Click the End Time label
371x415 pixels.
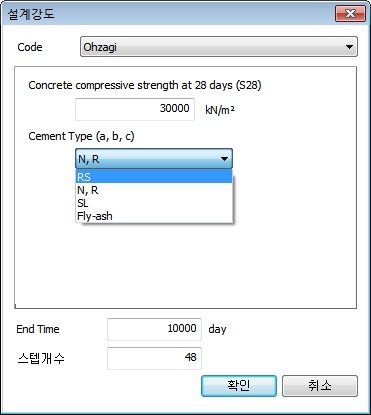coord(38,329)
